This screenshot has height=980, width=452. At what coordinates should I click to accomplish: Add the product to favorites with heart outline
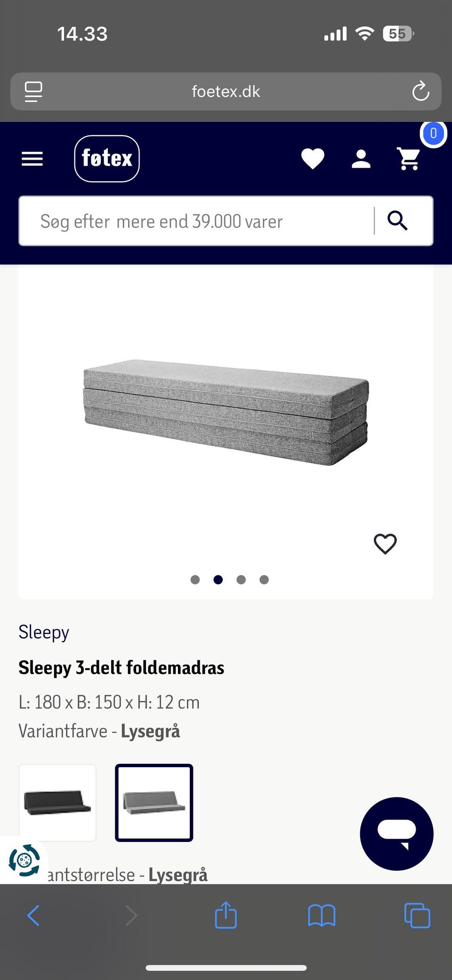385,544
